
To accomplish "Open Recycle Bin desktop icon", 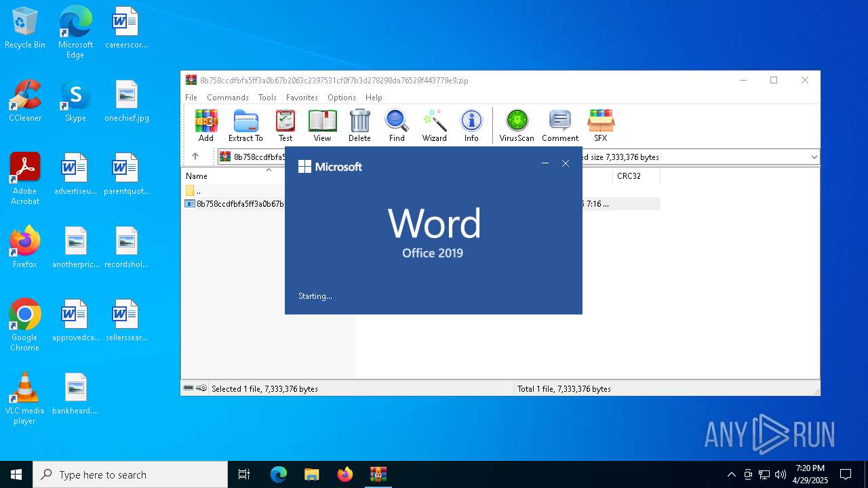I will pyautogui.click(x=25, y=28).
